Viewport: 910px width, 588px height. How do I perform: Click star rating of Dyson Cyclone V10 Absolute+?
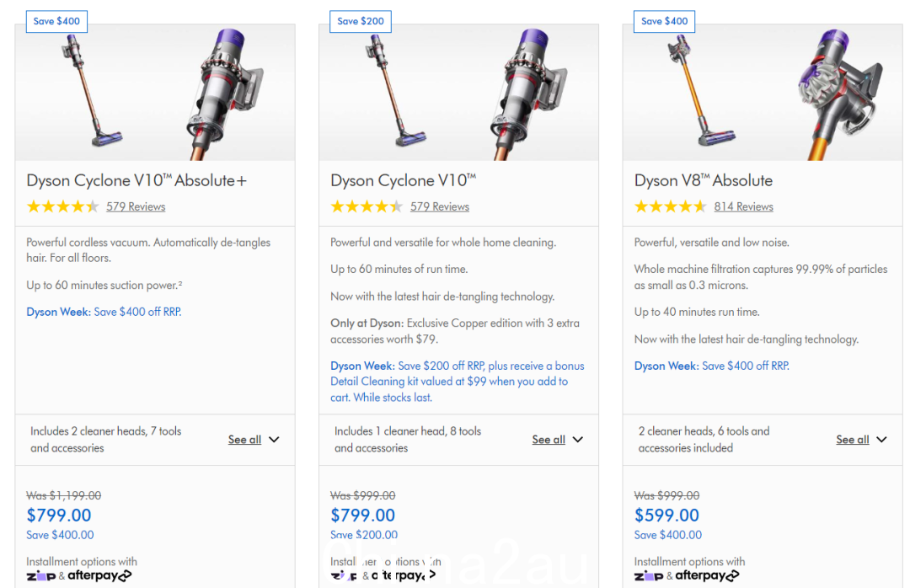click(62, 206)
